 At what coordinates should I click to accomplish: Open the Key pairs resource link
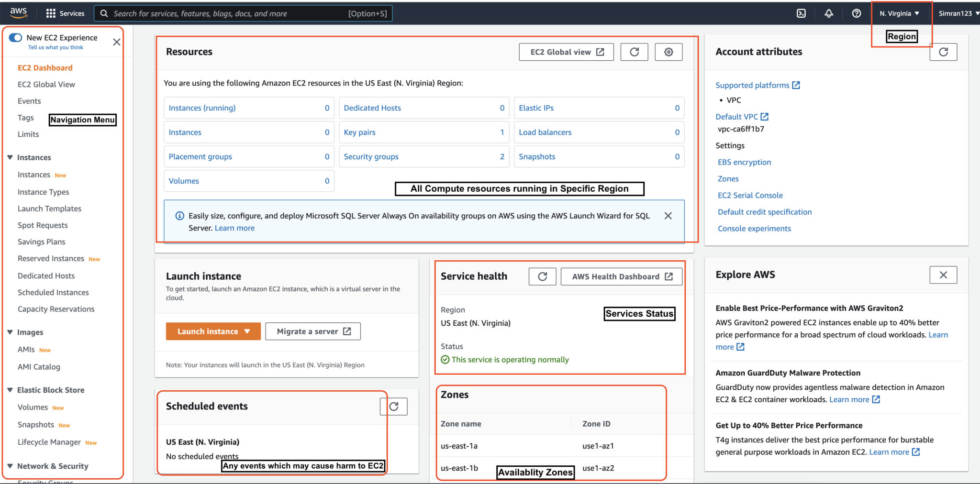[x=359, y=132]
